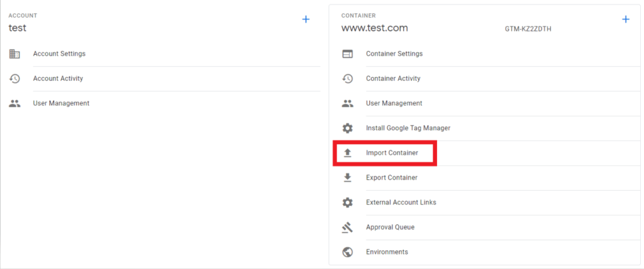Click the Import Container upload icon
The width and height of the screenshot is (644, 269).
[x=347, y=153]
